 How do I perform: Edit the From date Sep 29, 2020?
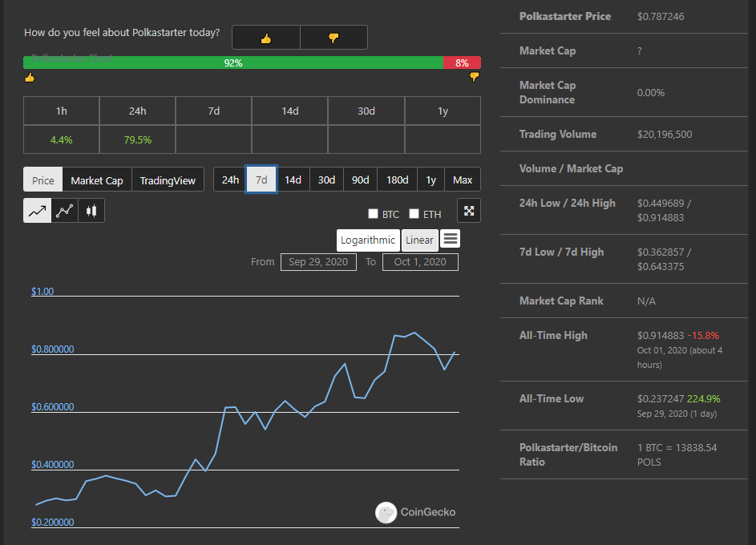click(x=318, y=261)
